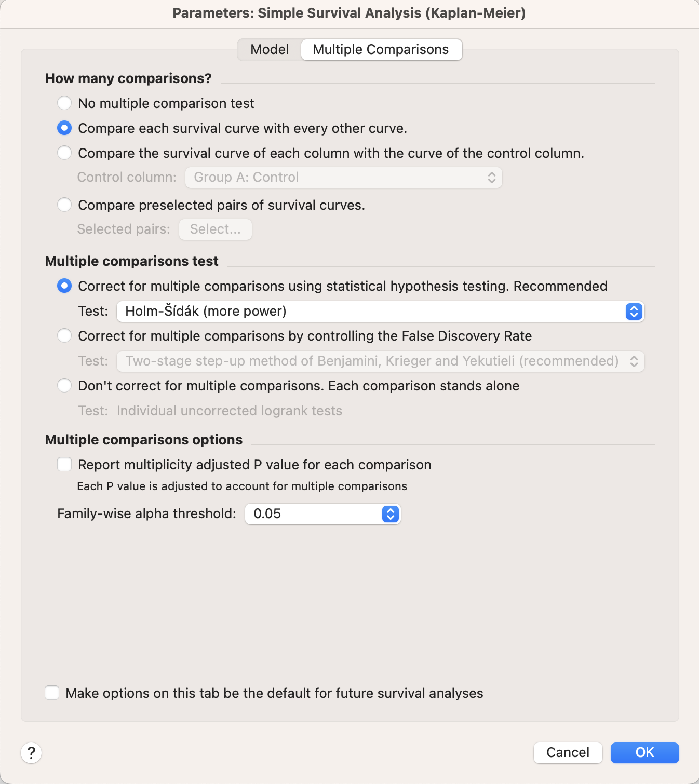The image size is (699, 784).
Task: Click the help question mark button
Action: pos(31,752)
